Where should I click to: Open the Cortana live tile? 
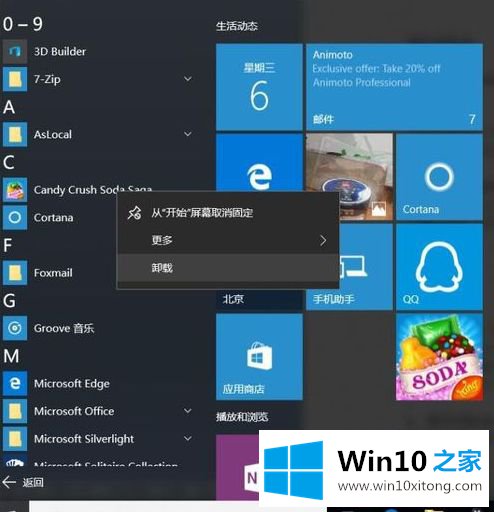439,177
